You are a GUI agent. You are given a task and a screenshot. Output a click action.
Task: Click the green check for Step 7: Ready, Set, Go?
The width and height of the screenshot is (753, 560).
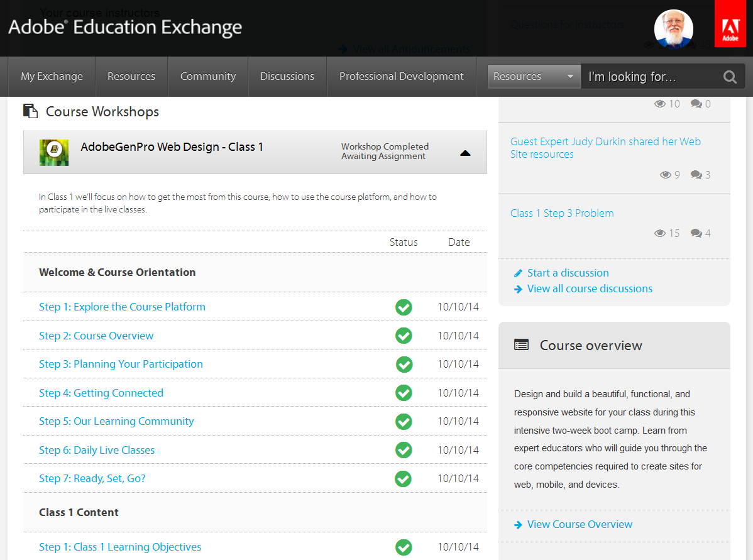coord(404,479)
